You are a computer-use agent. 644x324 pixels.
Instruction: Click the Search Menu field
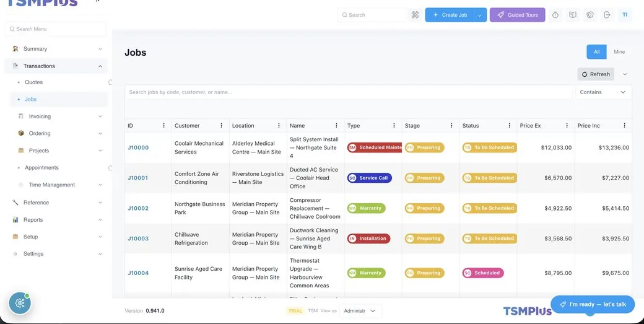coord(56,29)
